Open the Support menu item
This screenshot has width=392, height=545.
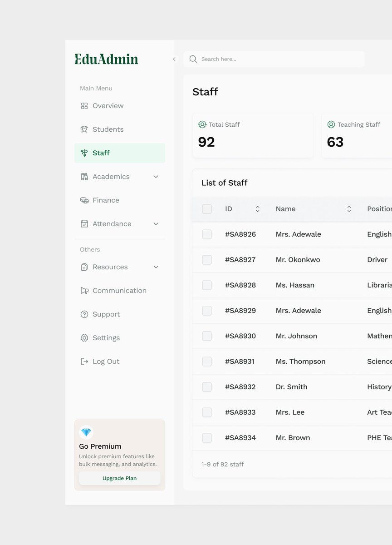point(120,314)
